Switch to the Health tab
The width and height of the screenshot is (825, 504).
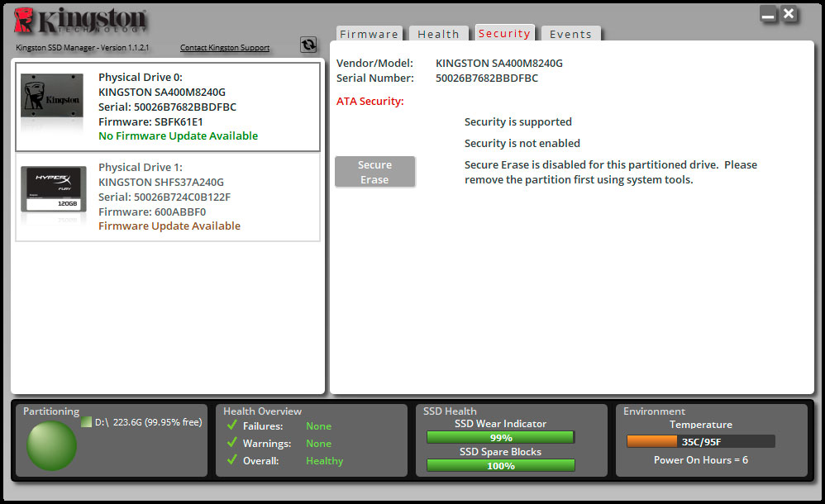click(x=438, y=34)
